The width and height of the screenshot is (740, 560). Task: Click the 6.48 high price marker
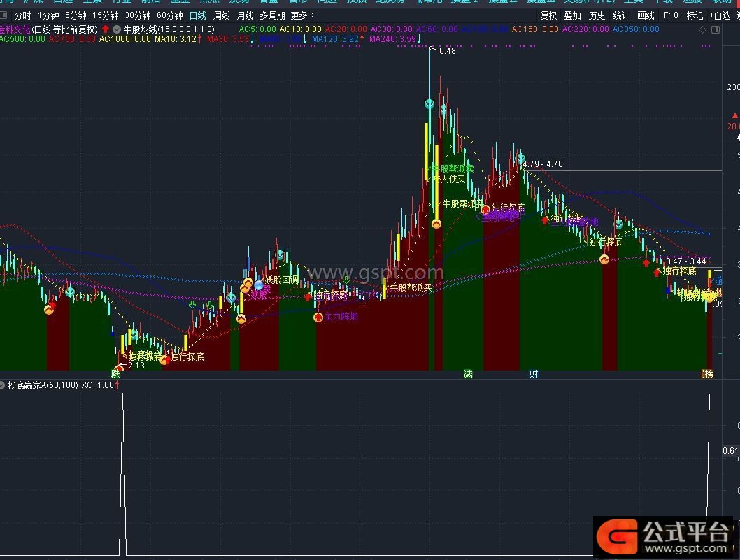[x=448, y=50]
